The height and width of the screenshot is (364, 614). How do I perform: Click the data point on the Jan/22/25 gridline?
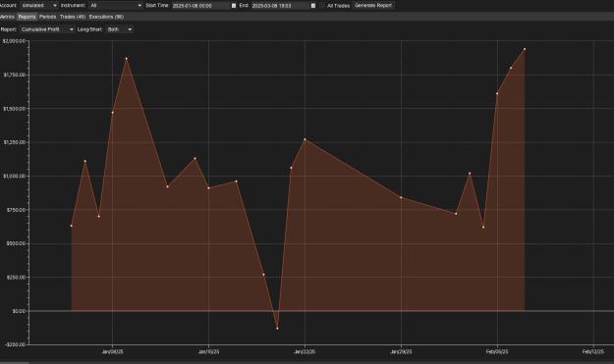click(x=306, y=139)
